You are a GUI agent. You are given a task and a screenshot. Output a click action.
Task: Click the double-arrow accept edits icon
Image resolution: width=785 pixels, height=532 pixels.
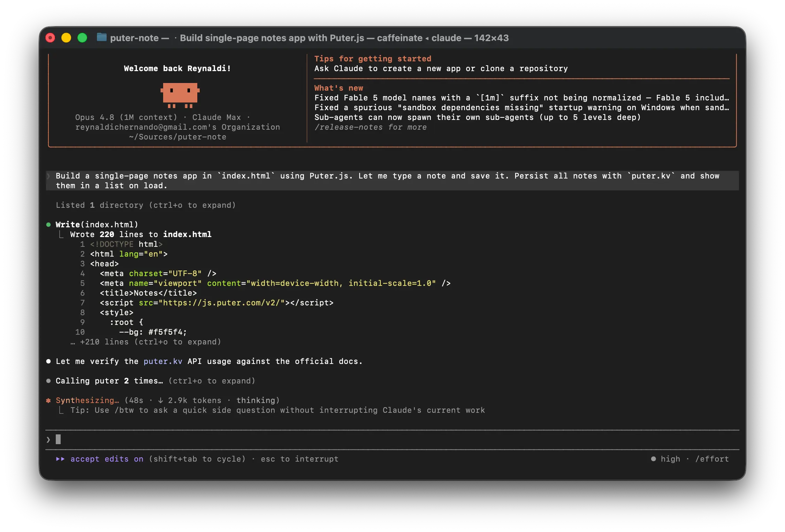coord(60,459)
